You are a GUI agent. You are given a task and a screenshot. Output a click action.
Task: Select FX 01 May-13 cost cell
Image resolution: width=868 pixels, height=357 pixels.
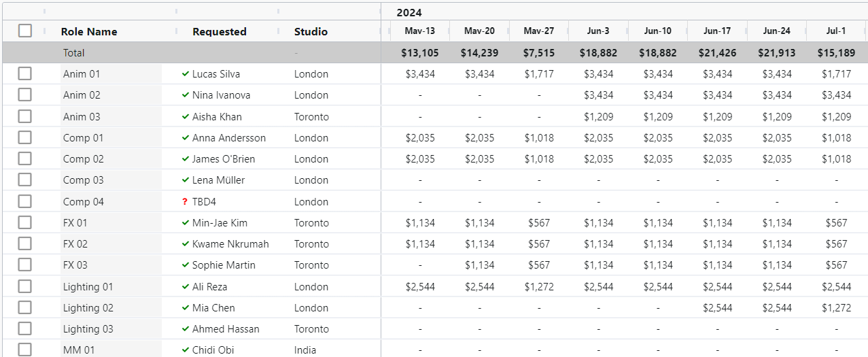(420, 222)
